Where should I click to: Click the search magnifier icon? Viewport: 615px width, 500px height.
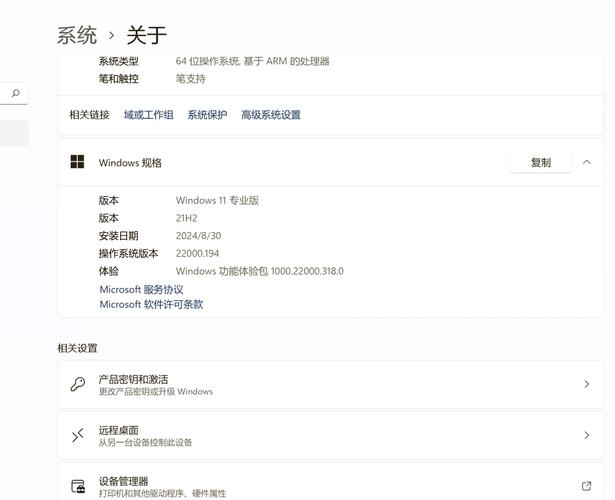point(16,93)
